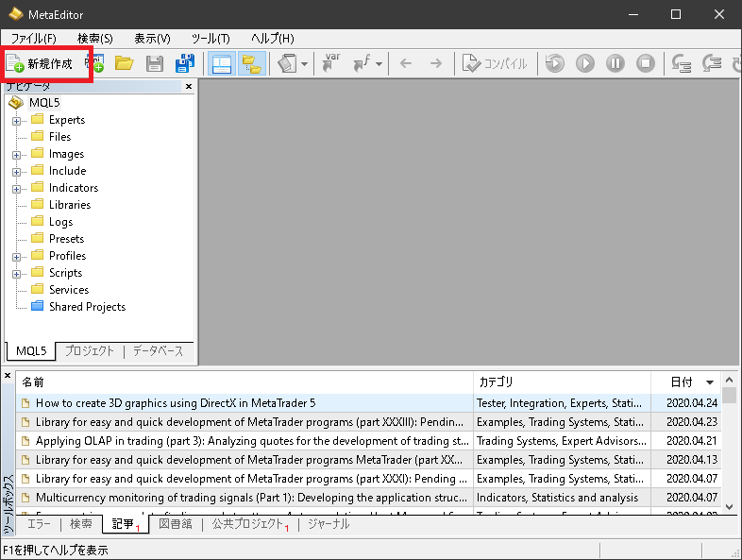Click the go to function (f) icon
Viewport: 742px width, 560px height.
pos(362,63)
